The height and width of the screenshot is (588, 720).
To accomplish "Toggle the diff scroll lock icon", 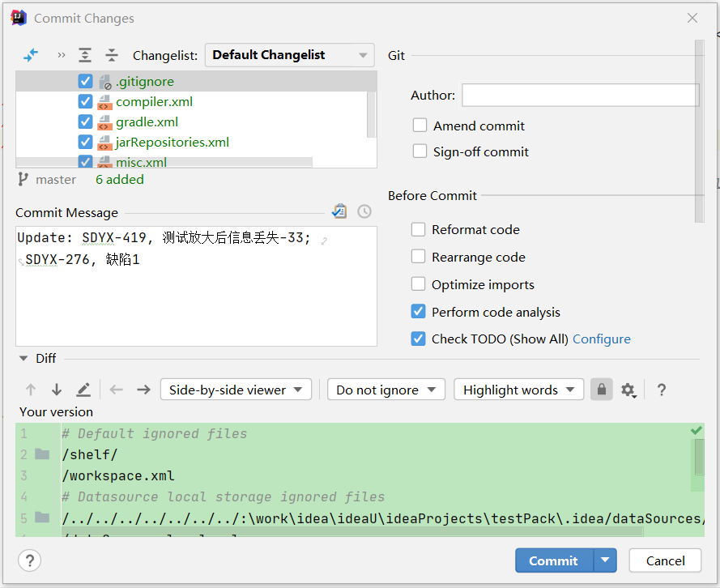I will 602,390.
